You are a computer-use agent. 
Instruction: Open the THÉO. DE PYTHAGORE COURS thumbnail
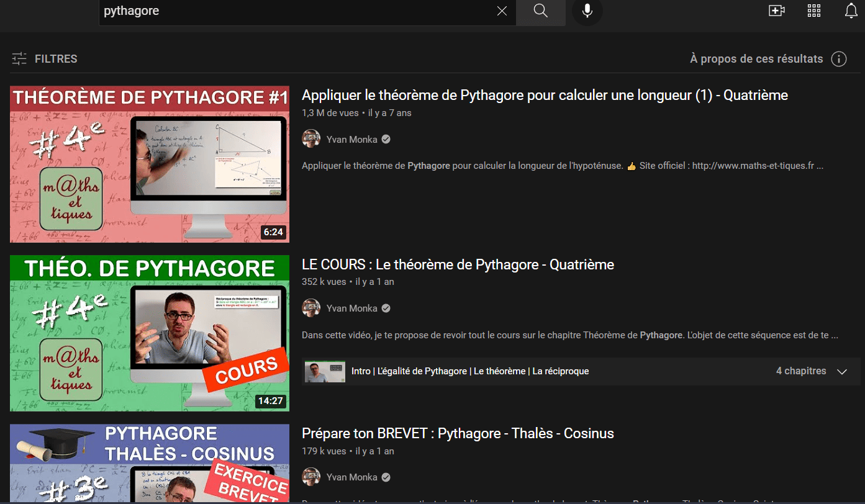click(x=150, y=333)
